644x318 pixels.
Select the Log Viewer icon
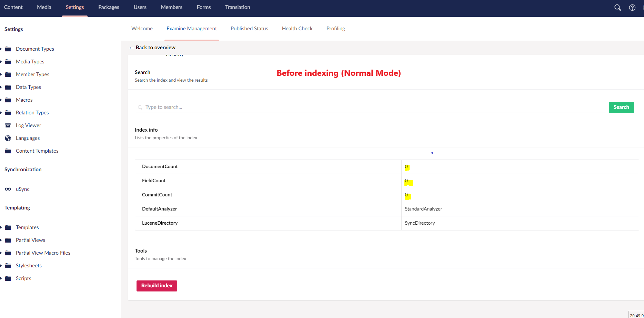8,125
